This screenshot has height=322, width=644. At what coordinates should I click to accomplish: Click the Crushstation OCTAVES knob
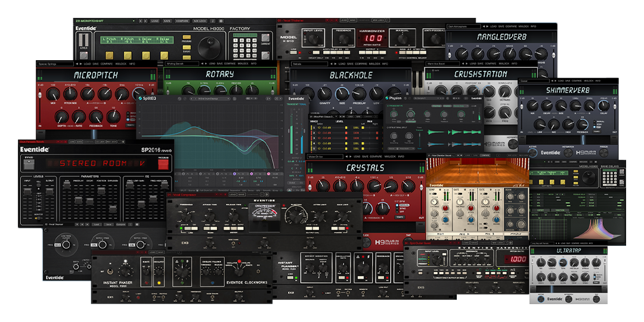[x=505, y=92]
